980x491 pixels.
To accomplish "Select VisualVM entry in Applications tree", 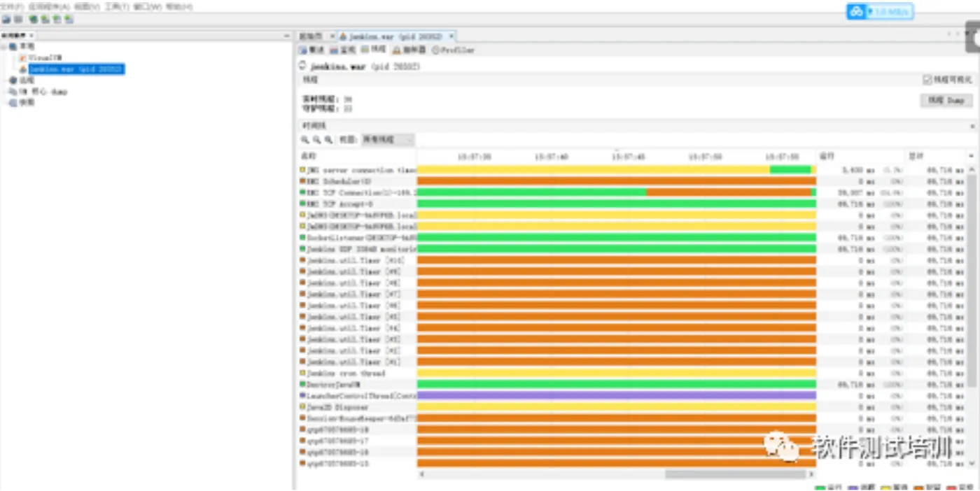I will pyautogui.click(x=45, y=58).
